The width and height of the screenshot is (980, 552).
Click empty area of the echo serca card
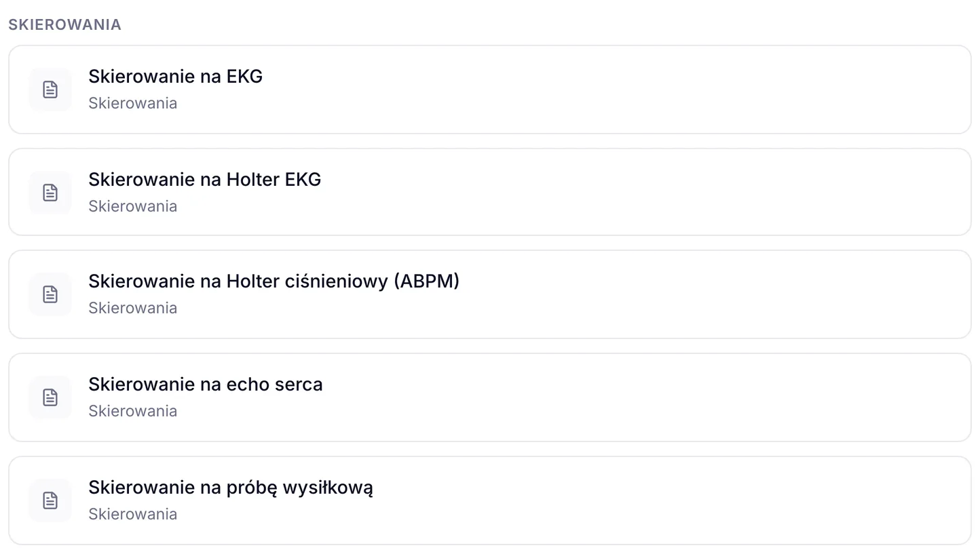point(611,397)
